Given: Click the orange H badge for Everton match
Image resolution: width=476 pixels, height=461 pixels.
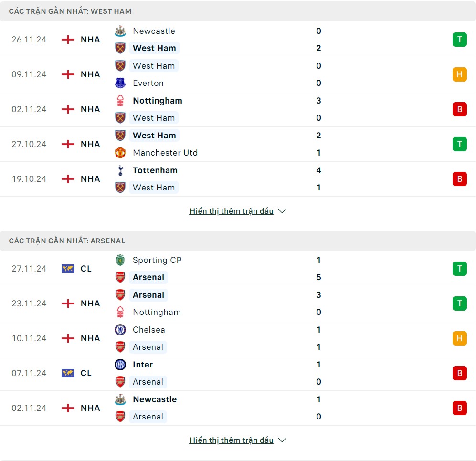Looking at the screenshot, I should tap(459, 74).
